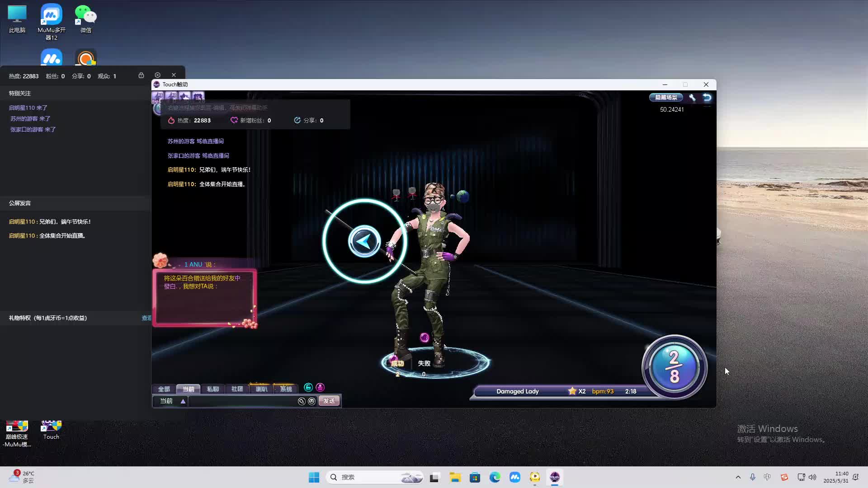The width and height of the screenshot is (868, 488).
Task: Show hidden system tray icons chevron
Action: (x=738, y=477)
